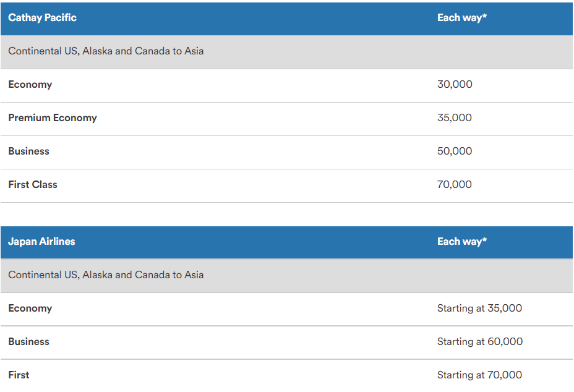Select the route row under Japan Airlines
The image size is (574, 392).
click(x=106, y=275)
